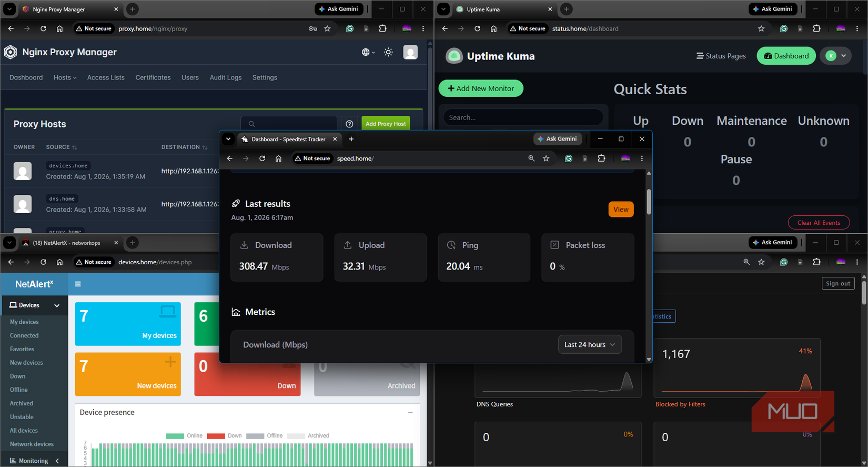Click help question-mark icon beside proxy search
Viewport: 868px width, 467px height.
click(349, 124)
